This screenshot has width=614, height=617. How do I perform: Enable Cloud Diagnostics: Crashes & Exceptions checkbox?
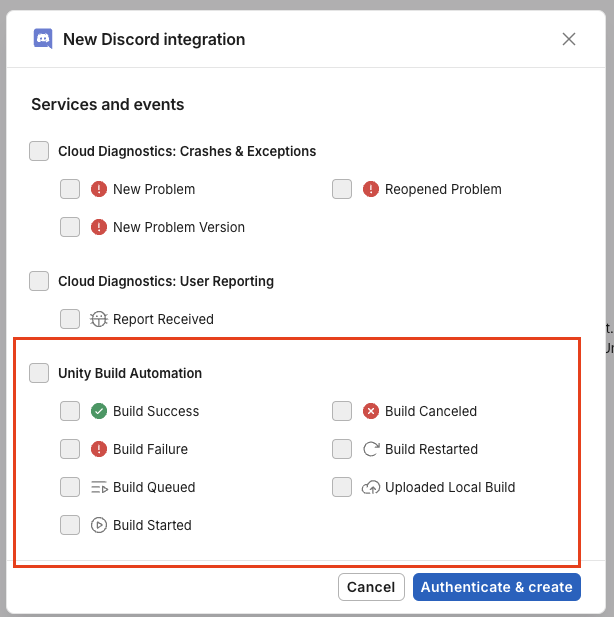[39, 151]
